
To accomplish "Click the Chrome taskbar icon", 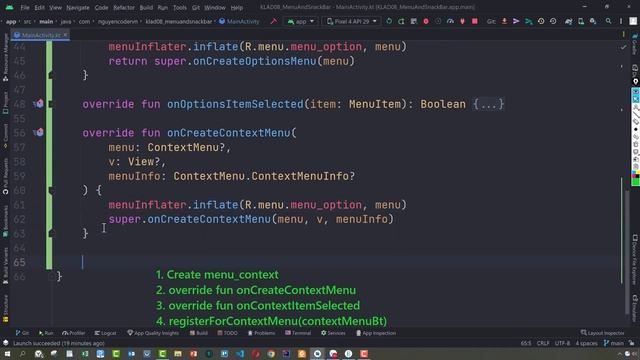I will click(271, 353).
